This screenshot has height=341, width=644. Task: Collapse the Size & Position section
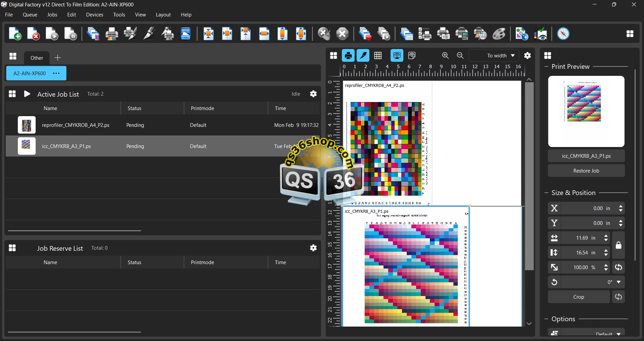[x=547, y=193]
